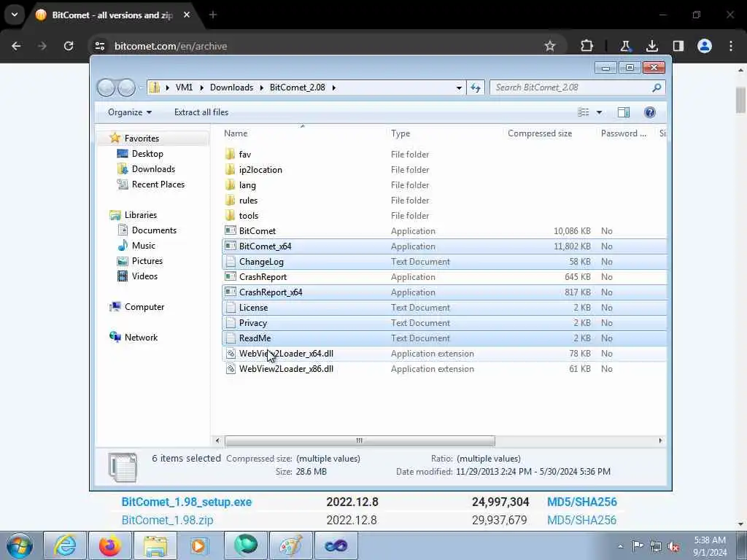Sort by the Type column header
The height and width of the screenshot is (560, 747).
coord(400,133)
